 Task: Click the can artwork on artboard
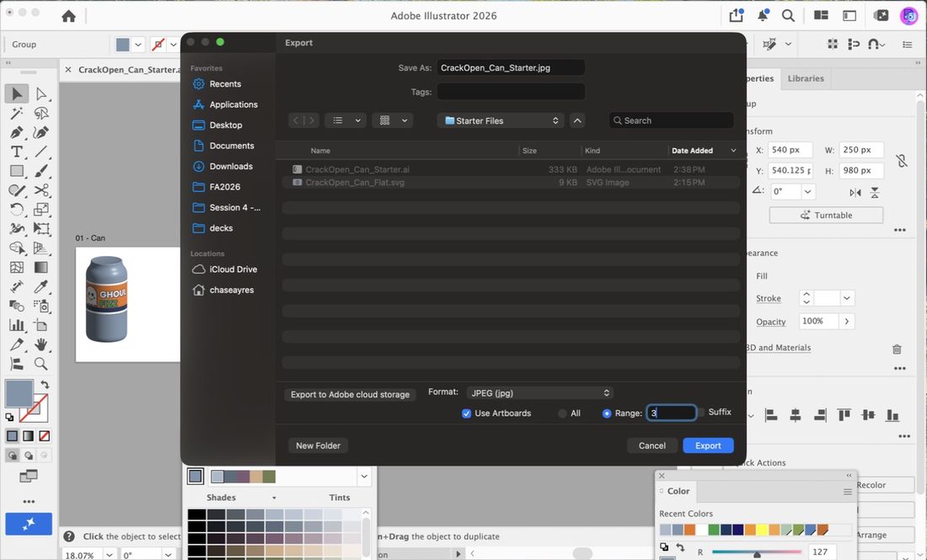click(106, 299)
